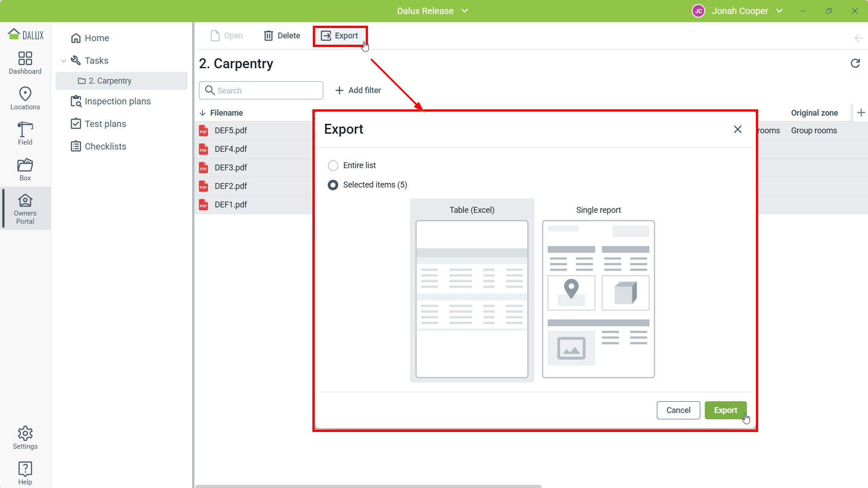Click the plus add-column icon
The width and height of the screenshot is (868, 488).
(861, 113)
